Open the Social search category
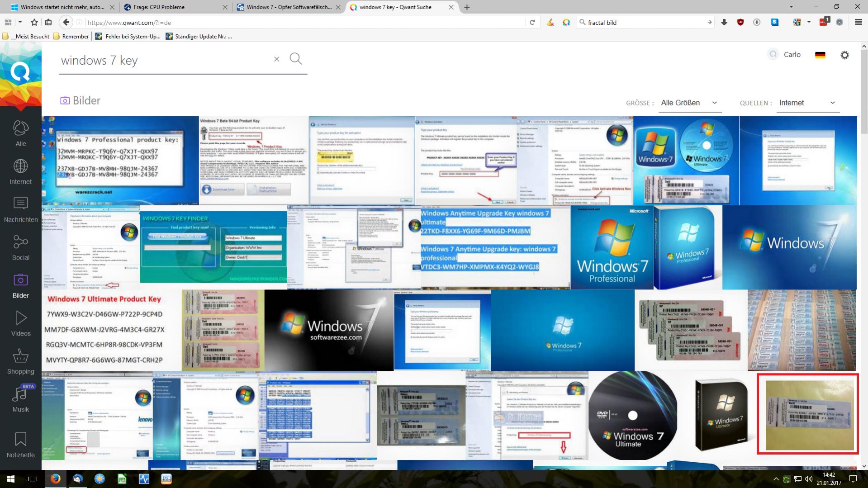This screenshot has width=868, height=488. pos(20,248)
